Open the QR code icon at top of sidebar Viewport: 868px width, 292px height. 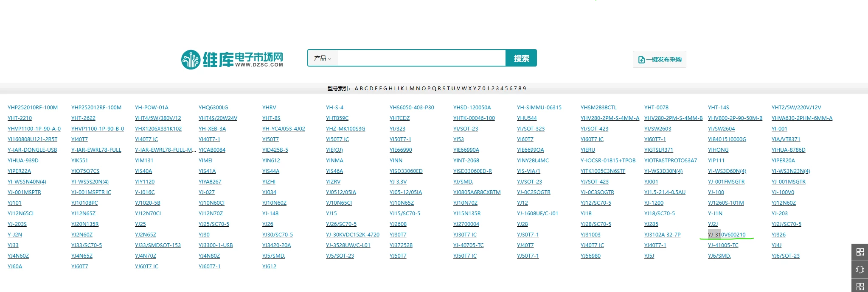860,252
